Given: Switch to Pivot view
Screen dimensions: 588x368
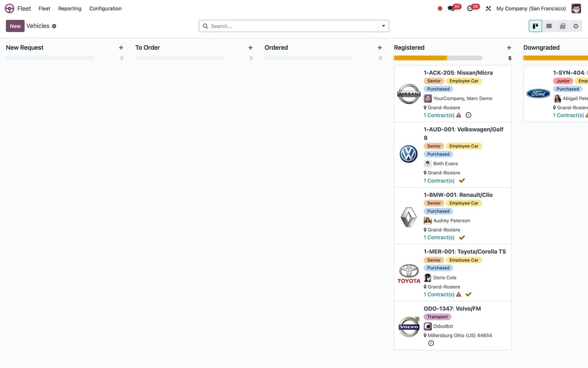Looking at the screenshot, I should click(563, 26).
